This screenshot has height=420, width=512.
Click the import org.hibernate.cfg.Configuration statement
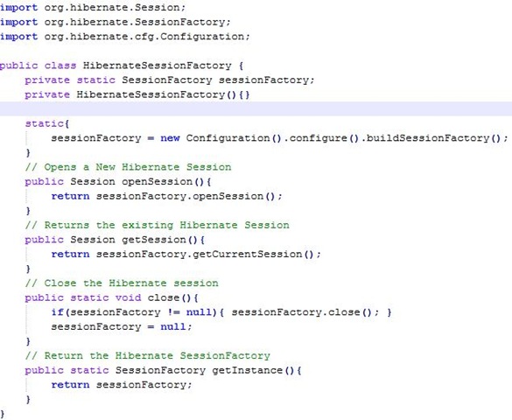click(125, 37)
